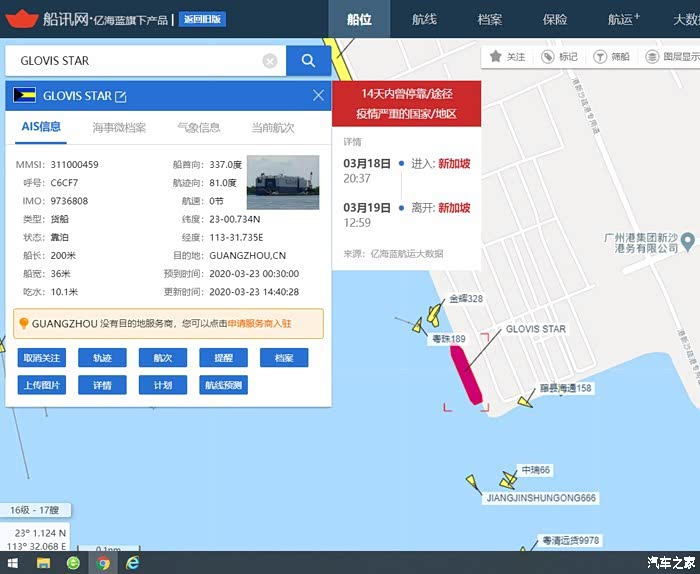The image size is (700, 574).
Task: Click the destination GUANGZHOU,CN
Action: coord(247,256)
